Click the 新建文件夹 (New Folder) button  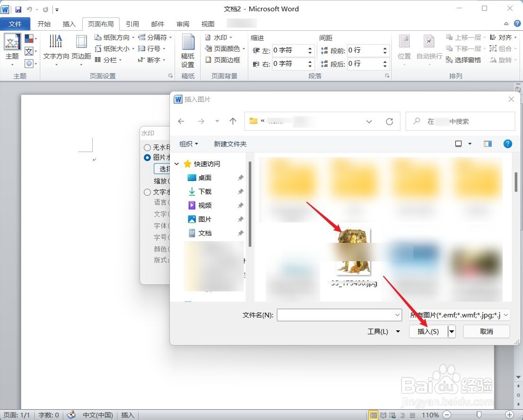coord(230,144)
